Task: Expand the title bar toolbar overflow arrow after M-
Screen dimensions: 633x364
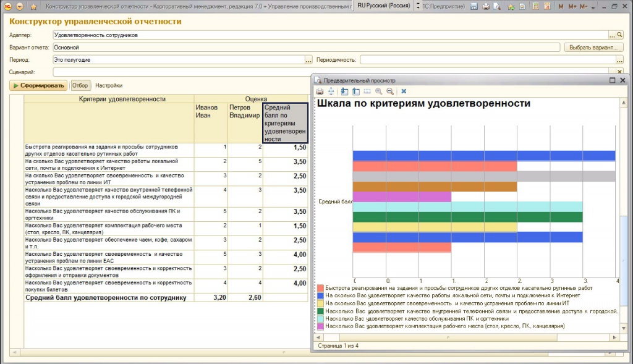Action: (x=593, y=7)
